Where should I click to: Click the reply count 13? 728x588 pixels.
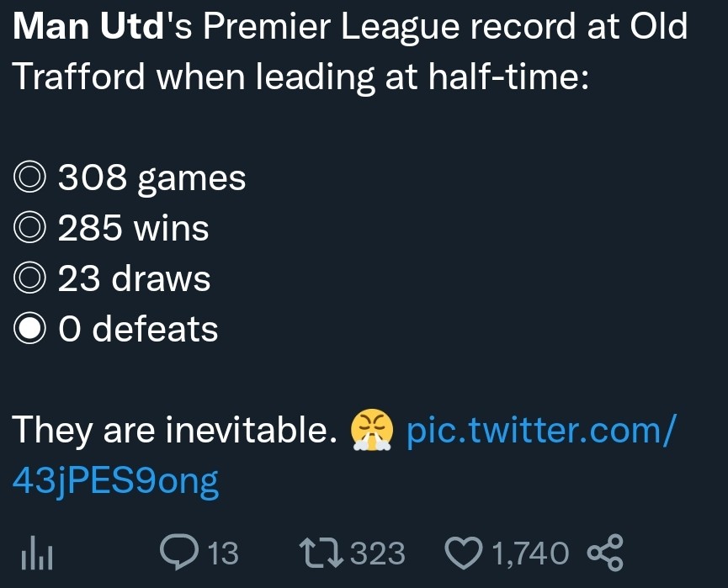click(222, 554)
